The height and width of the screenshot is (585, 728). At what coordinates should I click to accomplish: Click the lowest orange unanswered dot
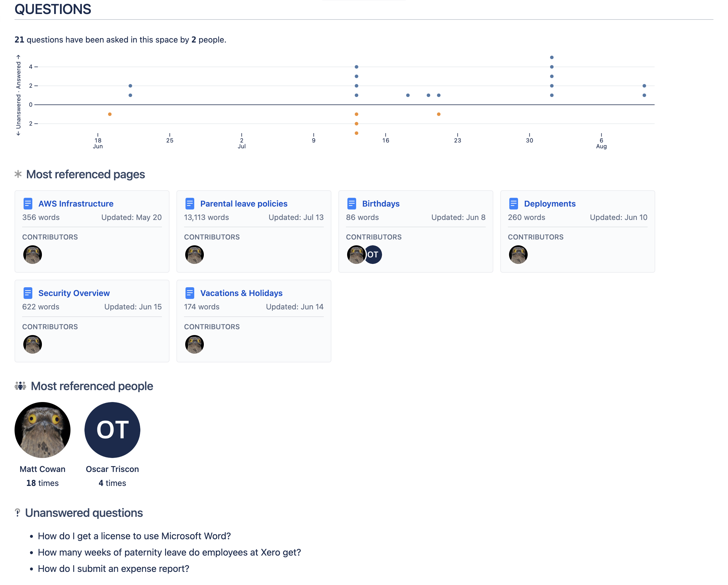[x=356, y=133]
